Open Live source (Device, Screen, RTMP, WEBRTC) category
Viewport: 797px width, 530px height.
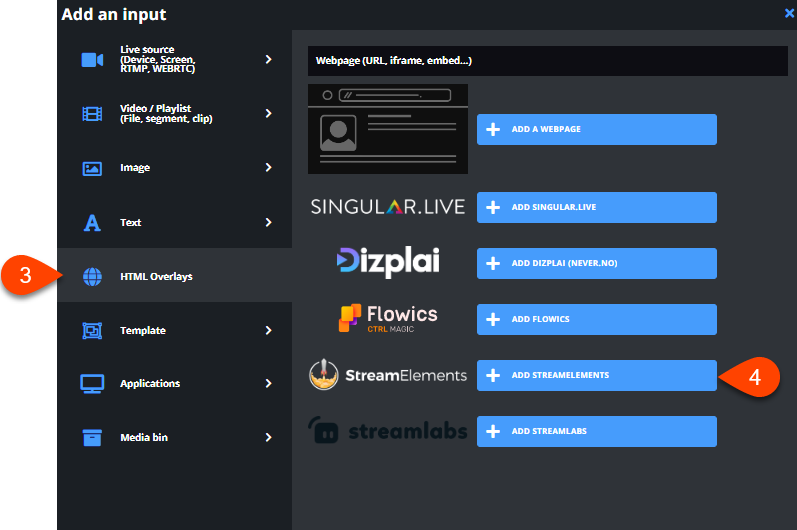[174, 59]
